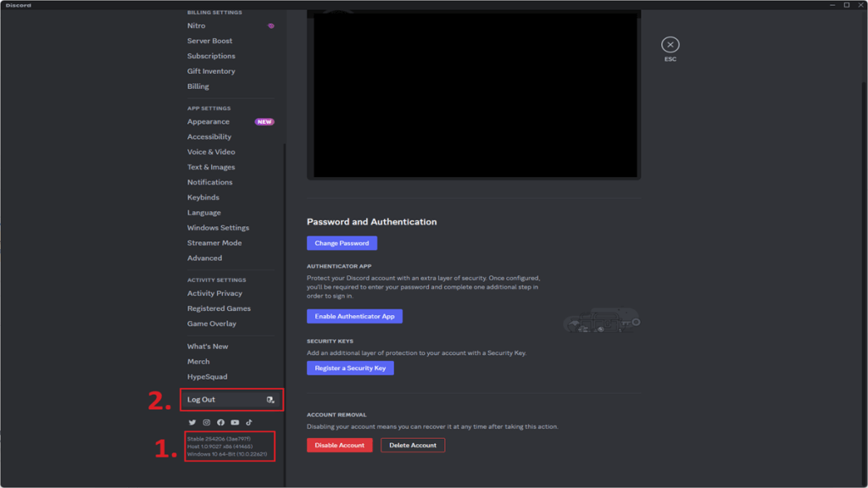Click the purple Nitro badge icon
This screenshot has height=488, width=868.
point(270,25)
